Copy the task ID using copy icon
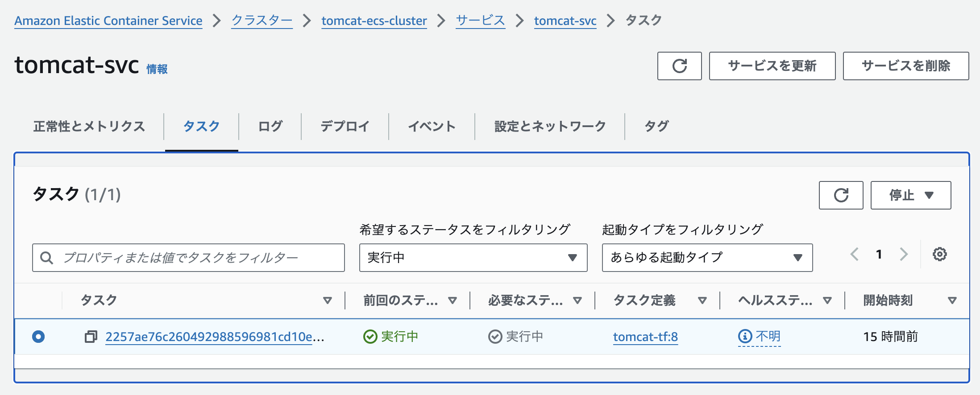980x395 pixels. pyautogui.click(x=91, y=337)
